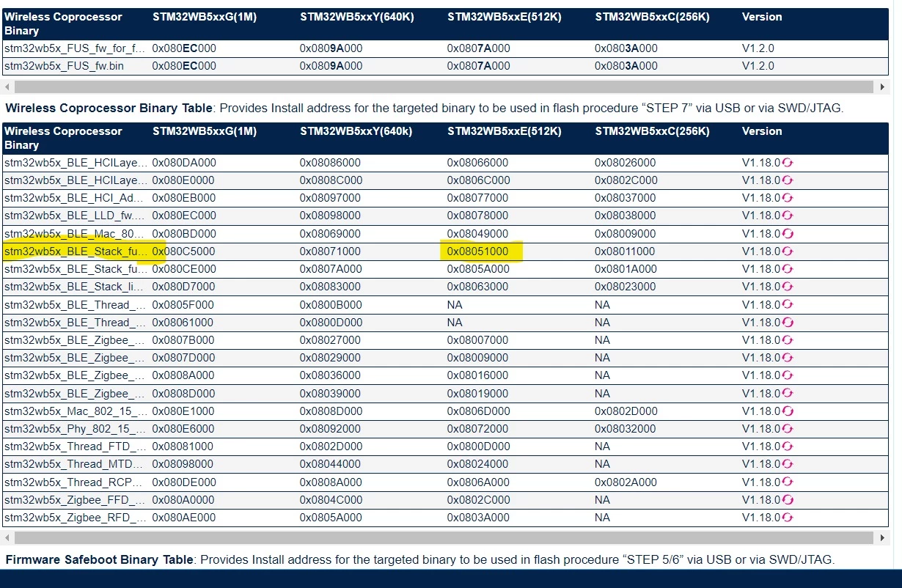The width and height of the screenshot is (902, 588).
Task: Click address cell 0x08092000
Action: [330, 429]
